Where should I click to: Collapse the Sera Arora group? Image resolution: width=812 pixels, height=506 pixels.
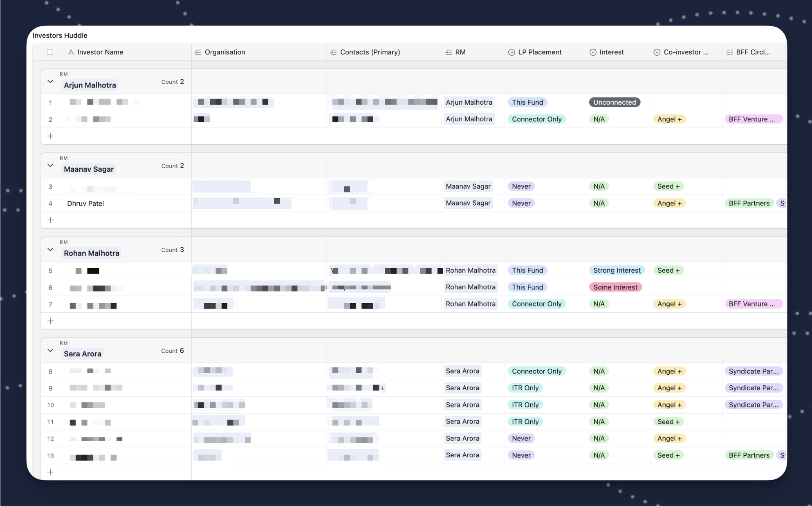[50, 350]
